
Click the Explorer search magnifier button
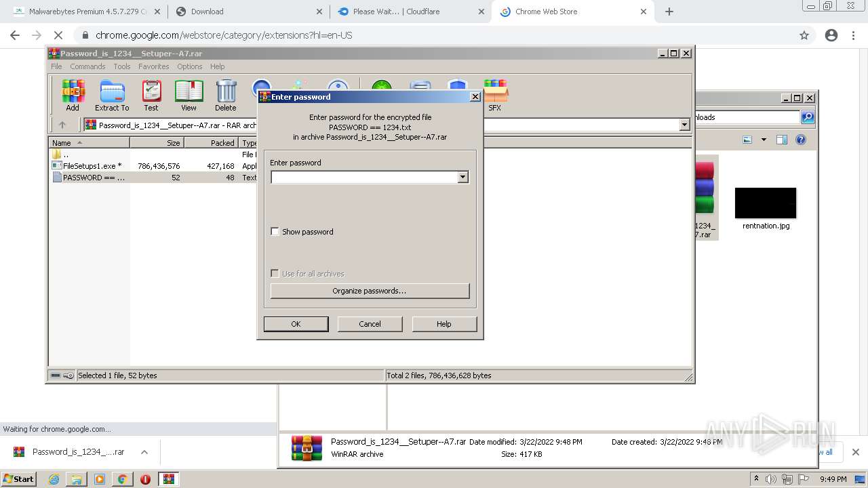pyautogui.click(x=808, y=117)
